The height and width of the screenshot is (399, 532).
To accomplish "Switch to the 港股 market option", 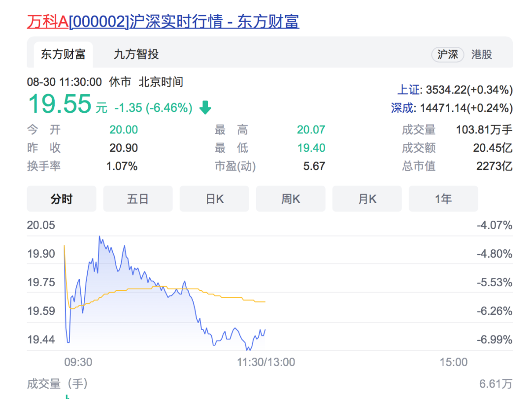I will [x=481, y=54].
